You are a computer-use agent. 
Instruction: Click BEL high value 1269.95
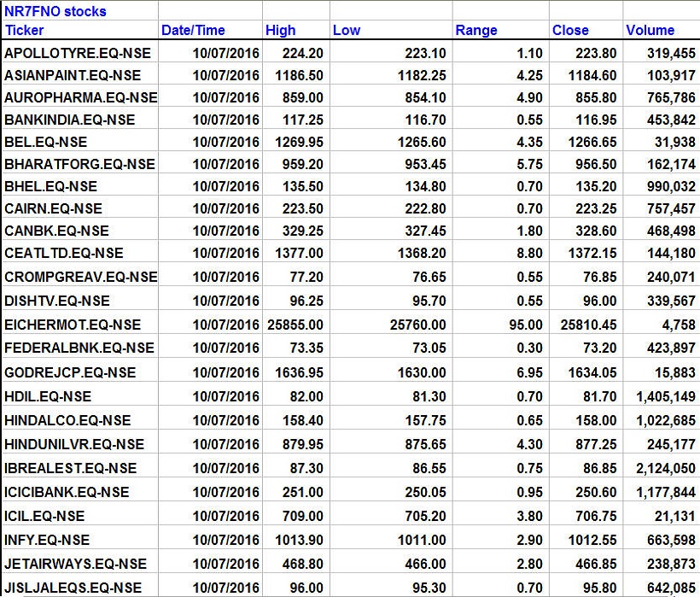(x=299, y=142)
